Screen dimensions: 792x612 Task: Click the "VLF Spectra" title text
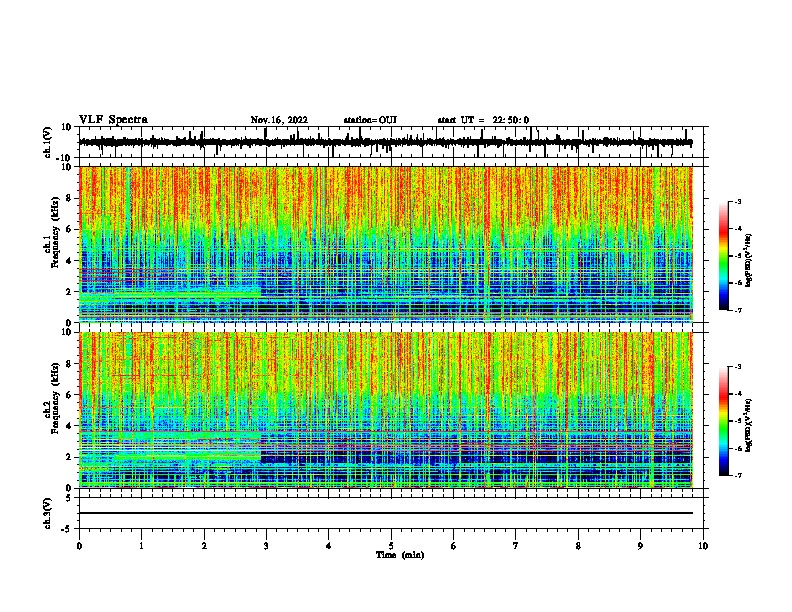(113, 120)
